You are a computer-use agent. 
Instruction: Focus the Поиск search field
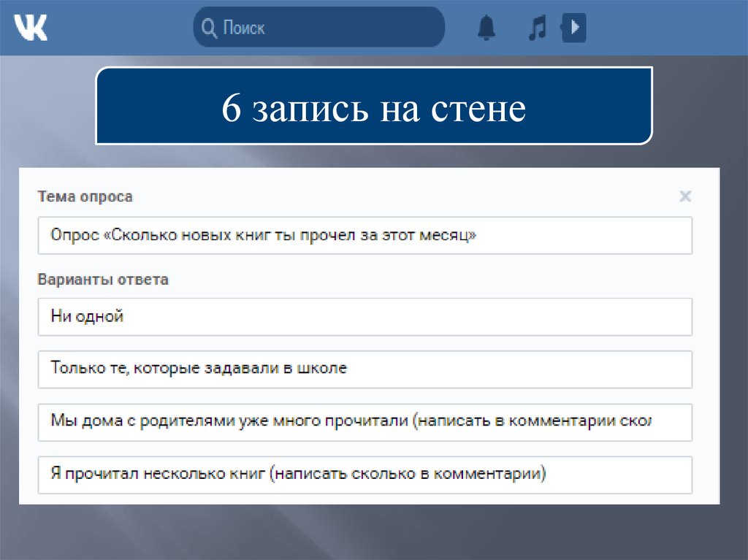pos(329,28)
